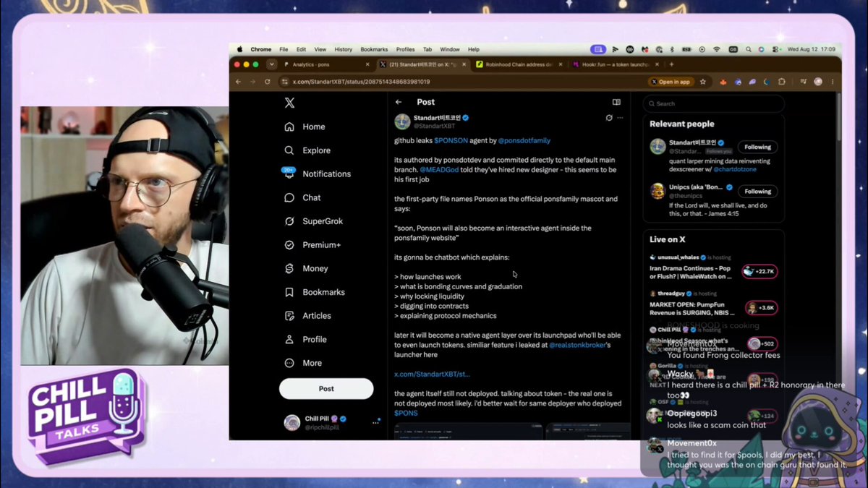868x488 pixels.
Task: Go back using the Post header arrow
Action: (399, 102)
